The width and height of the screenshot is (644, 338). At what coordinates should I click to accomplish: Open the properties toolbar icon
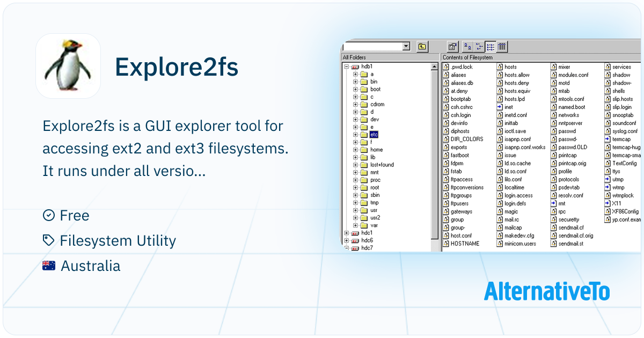click(x=452, y=46)
